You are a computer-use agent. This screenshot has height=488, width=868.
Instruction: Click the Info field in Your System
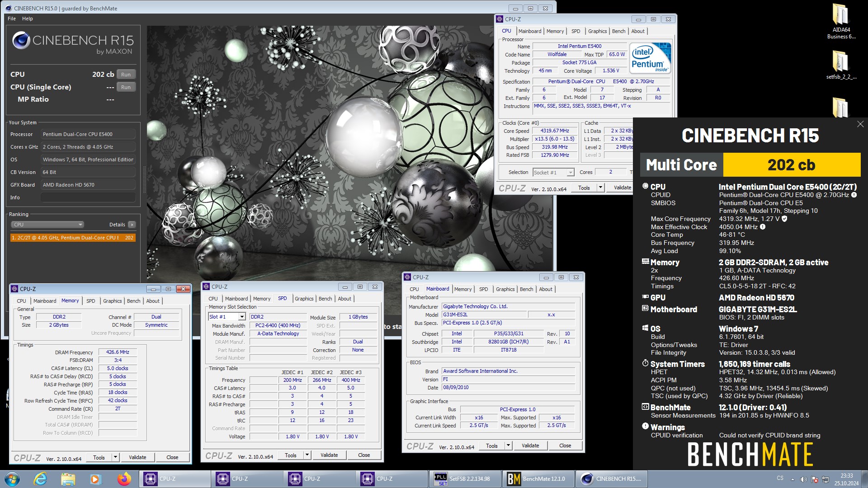(x=88, y=197)
